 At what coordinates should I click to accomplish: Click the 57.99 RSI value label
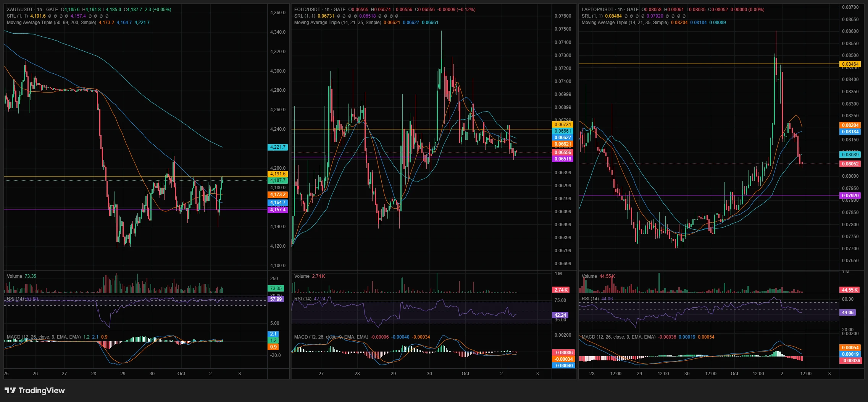[276, 299]
